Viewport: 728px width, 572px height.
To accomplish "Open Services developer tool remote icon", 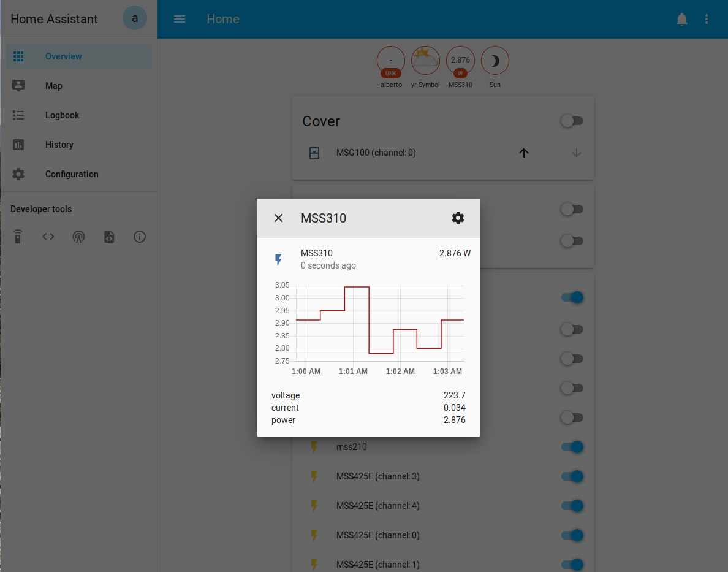I will tap(18, 237).
